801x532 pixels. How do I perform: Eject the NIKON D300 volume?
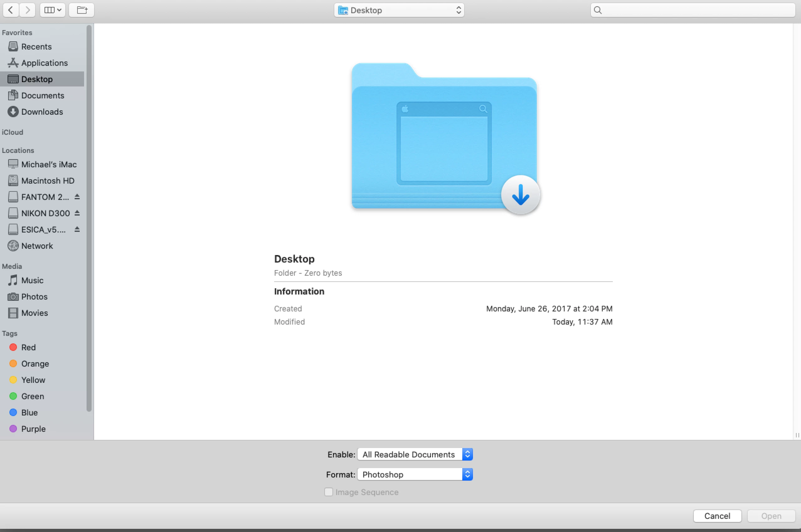pos(77,213)
